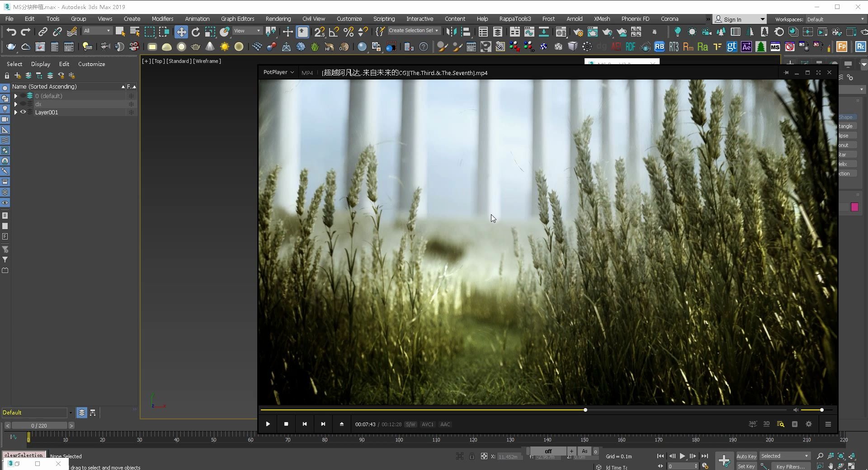Viewport: 868px width, 470px height.
Task: Open Render Setup teapot-gear icon
Action: (x=578, y=32)
